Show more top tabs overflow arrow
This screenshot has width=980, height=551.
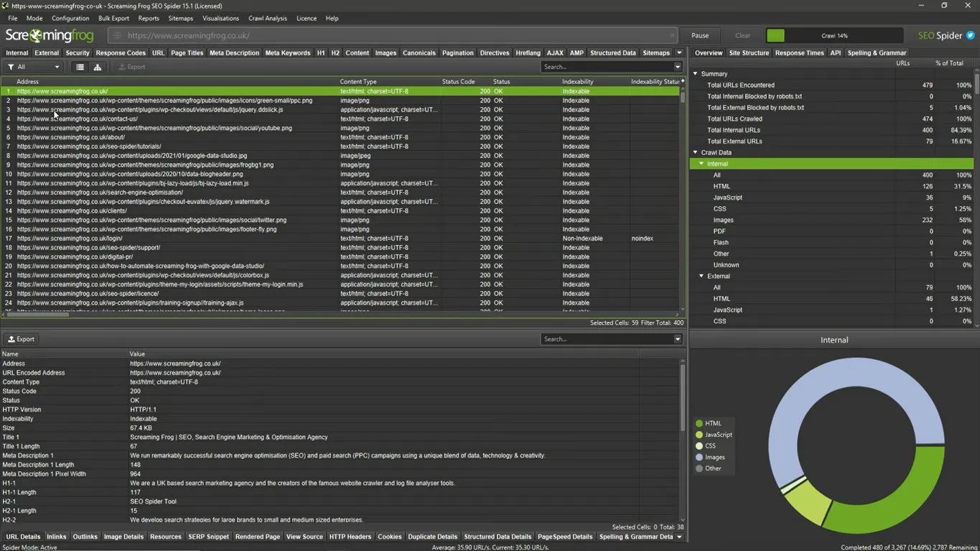tap(679, 52)
